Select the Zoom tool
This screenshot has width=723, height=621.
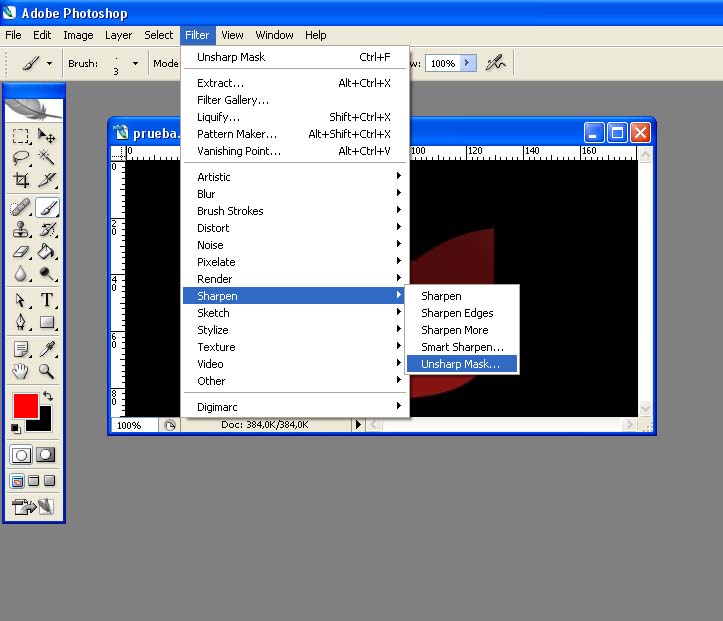click(47, 371)
